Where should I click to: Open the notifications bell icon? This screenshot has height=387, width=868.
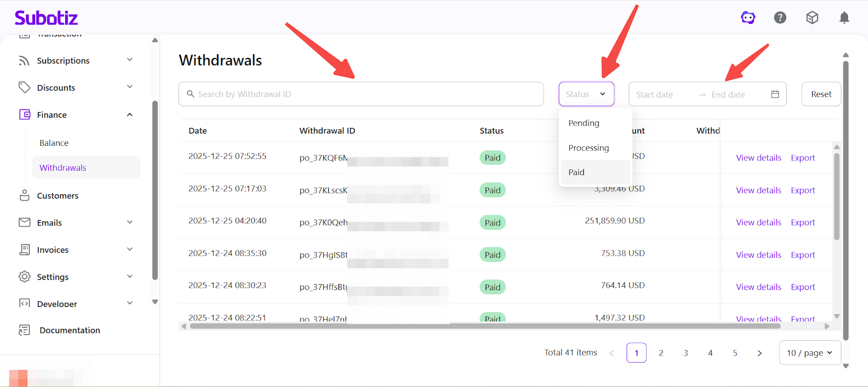point(844,18)
